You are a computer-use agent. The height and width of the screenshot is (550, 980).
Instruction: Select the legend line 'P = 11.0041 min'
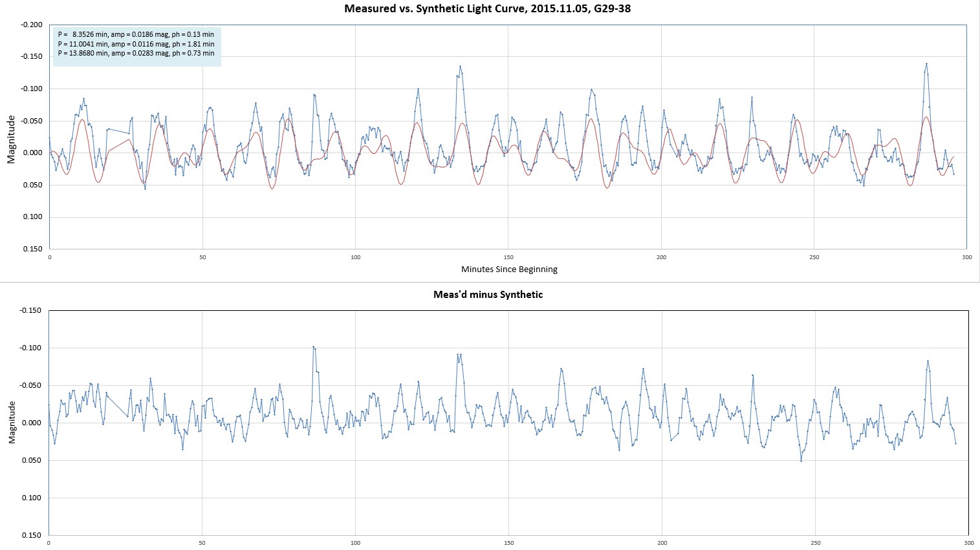[136, 44]
